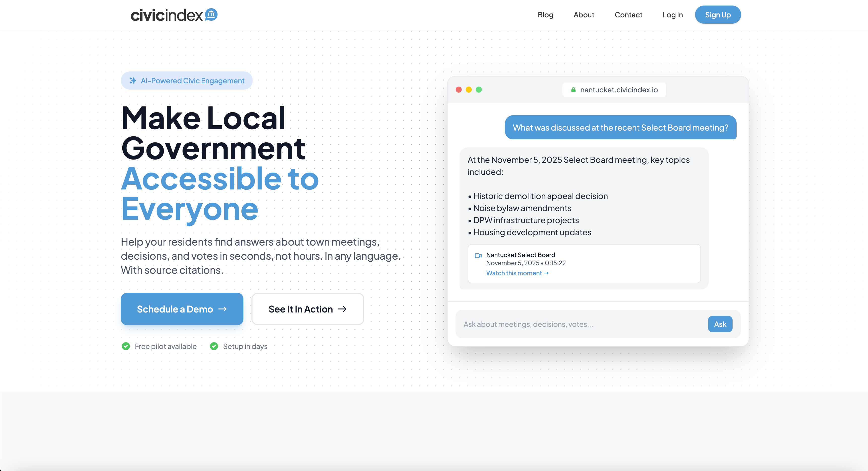This screenshot has height=471, width=868.
Task: Click the nantucket.civicindex.io address bar
Action: tap(614, 90)
